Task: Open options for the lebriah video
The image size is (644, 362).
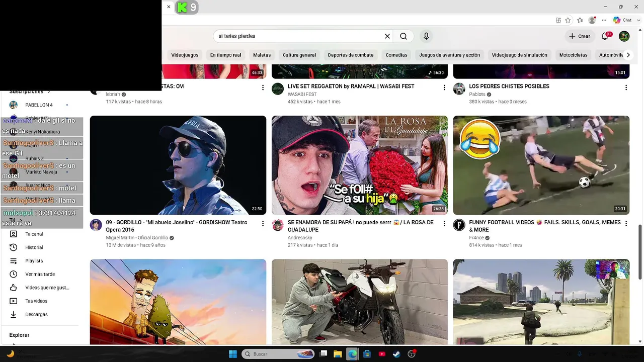Action: click(263, 87)
